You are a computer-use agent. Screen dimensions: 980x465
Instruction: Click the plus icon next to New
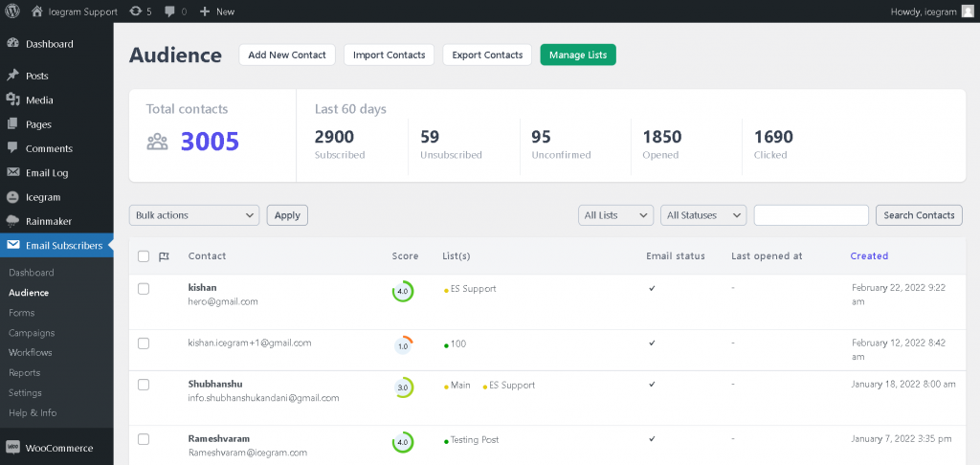tap(205, 11)
